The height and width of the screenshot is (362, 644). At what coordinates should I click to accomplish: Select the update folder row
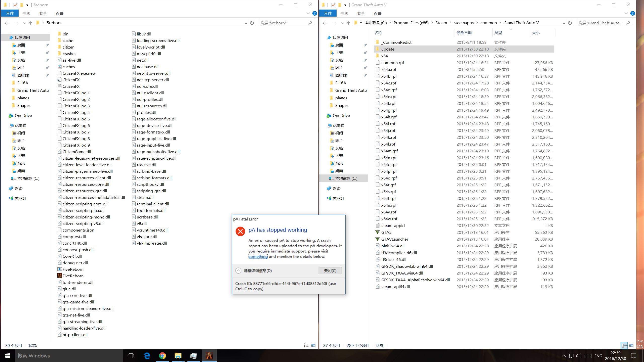pos(464,49)
